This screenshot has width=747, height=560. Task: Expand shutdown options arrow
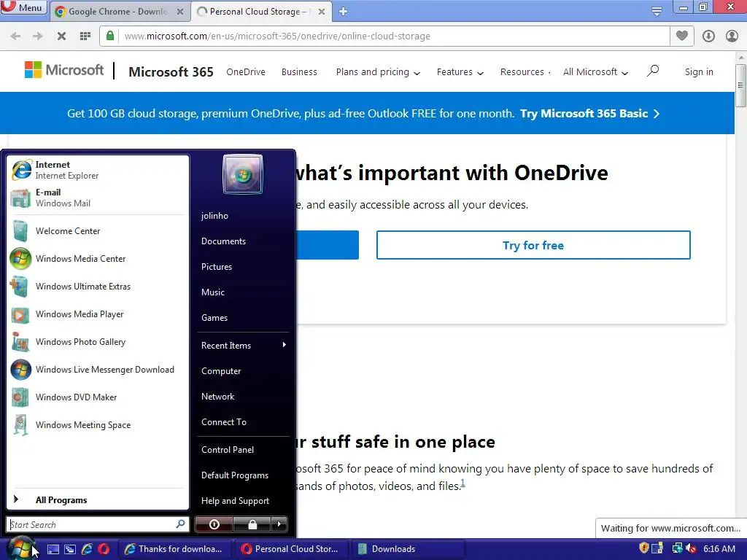pyautogui.click(x=279, y=524)
